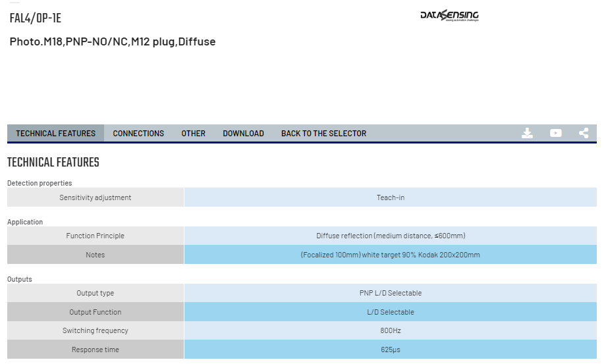Click the FAL4/0P-1E product title
The image size is (606, 364).
(36, 18)
